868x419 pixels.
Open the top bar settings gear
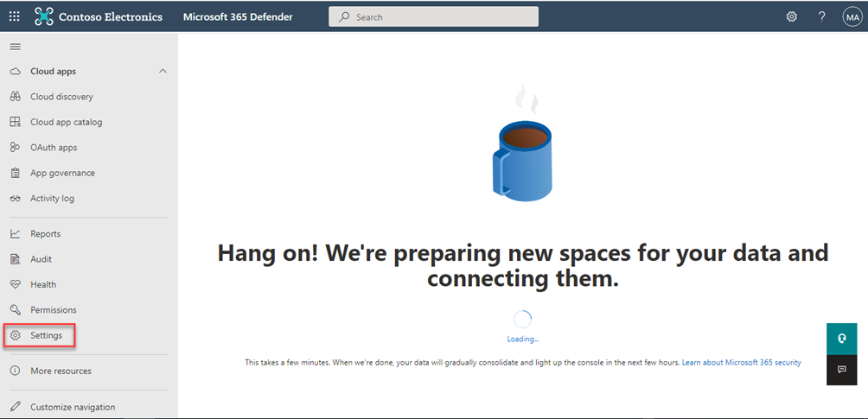point(792,17)
